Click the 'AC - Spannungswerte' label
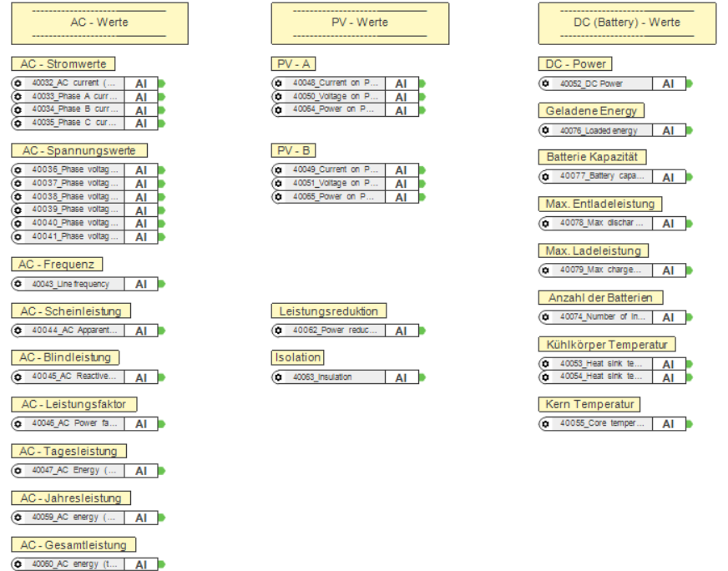Image resolution: width=728 pixels, height=571 pixels. (x=79, y=150)
